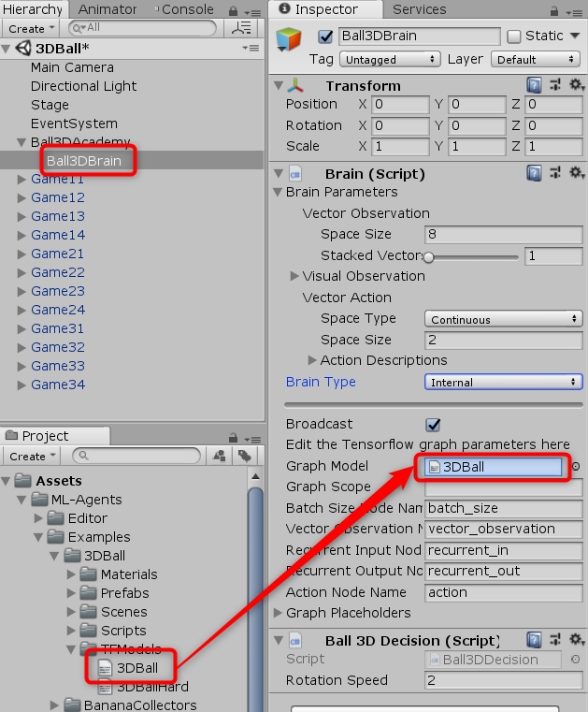Click the Hierarchy panel lock icon
The height and width of the screenshot is (712, 588).
click(233, 10)
